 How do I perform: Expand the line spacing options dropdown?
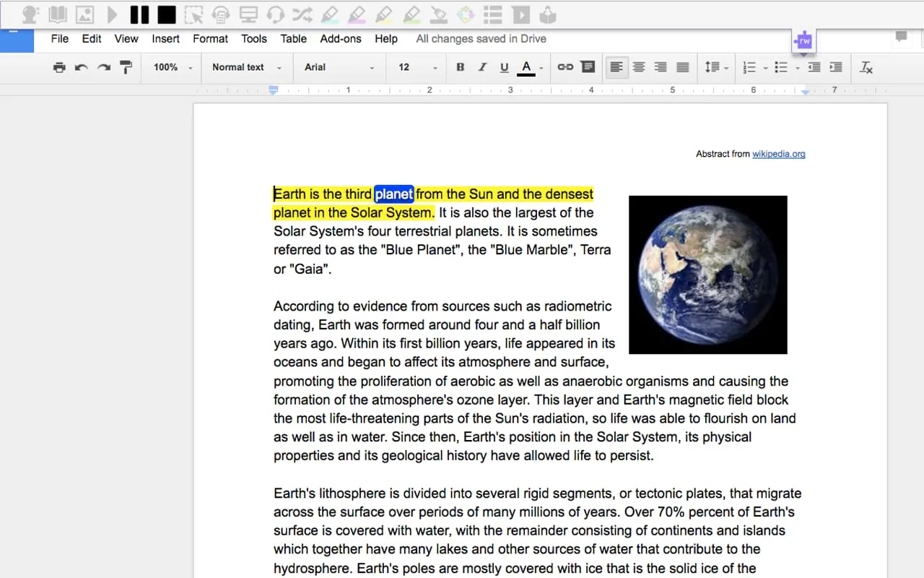point(715,67)
